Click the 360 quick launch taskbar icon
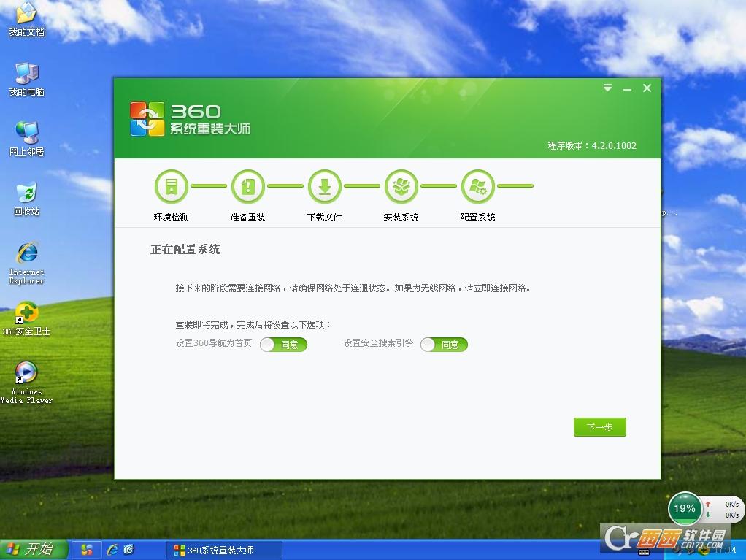746x560 pixels. [87, 550]
